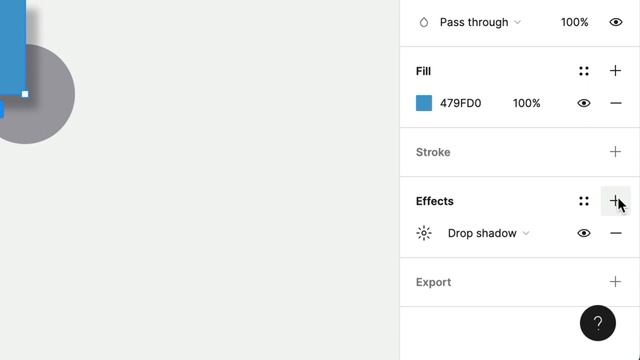Click the fill hex value 479FD0 field
Image resolution: width=640 pixels, height=360 pixels.
click(460, 103)
